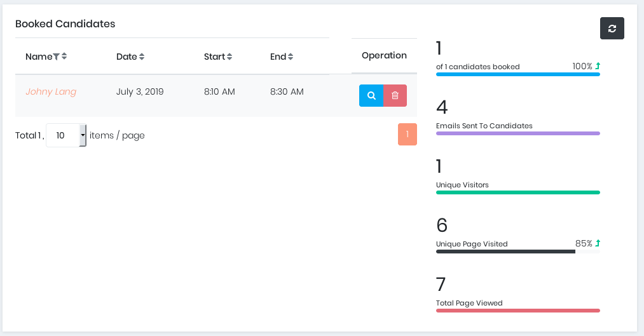Click the purple Emails Sent progress bar

pos(517,133)
